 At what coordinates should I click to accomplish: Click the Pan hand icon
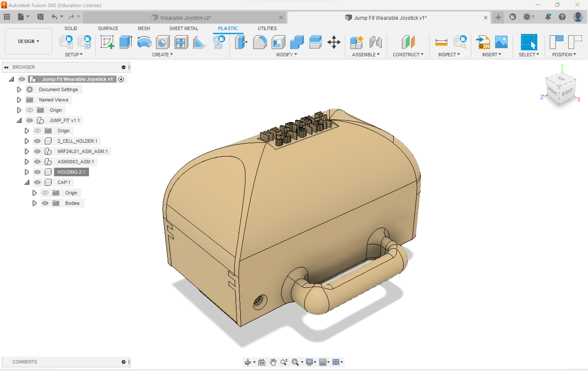273,362
